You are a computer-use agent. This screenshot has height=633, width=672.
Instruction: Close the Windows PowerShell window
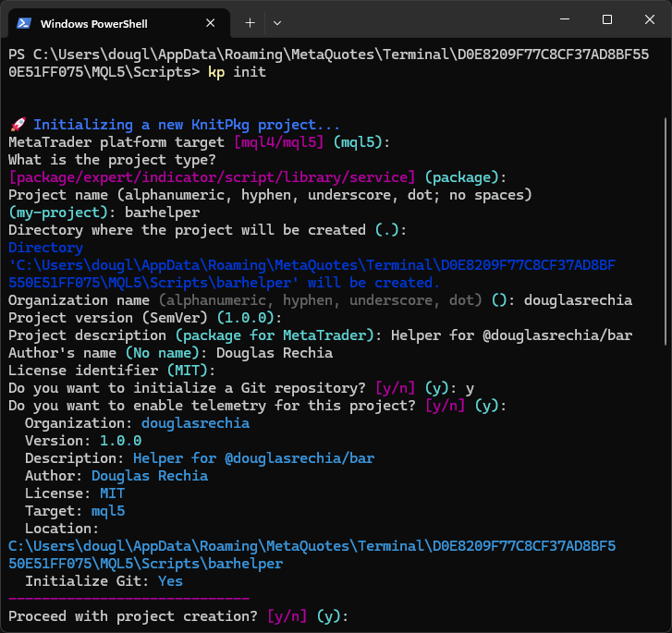(650, 19)
